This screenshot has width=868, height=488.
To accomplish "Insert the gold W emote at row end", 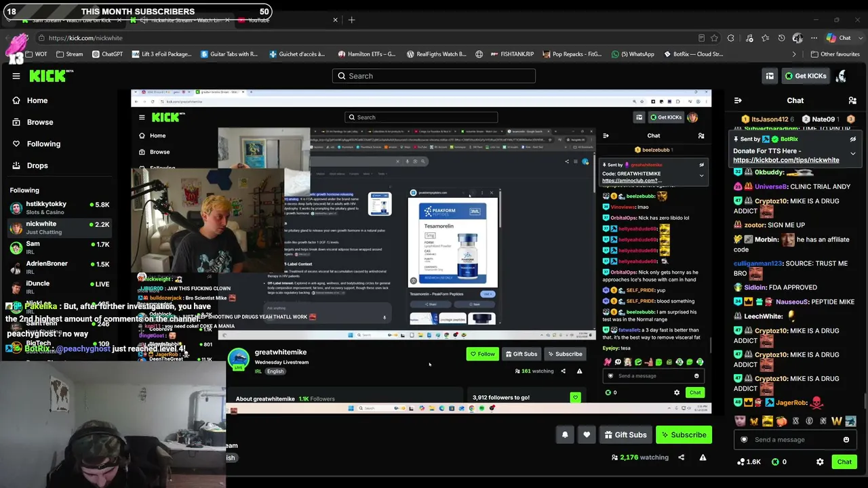I will [x=836, y=422].
